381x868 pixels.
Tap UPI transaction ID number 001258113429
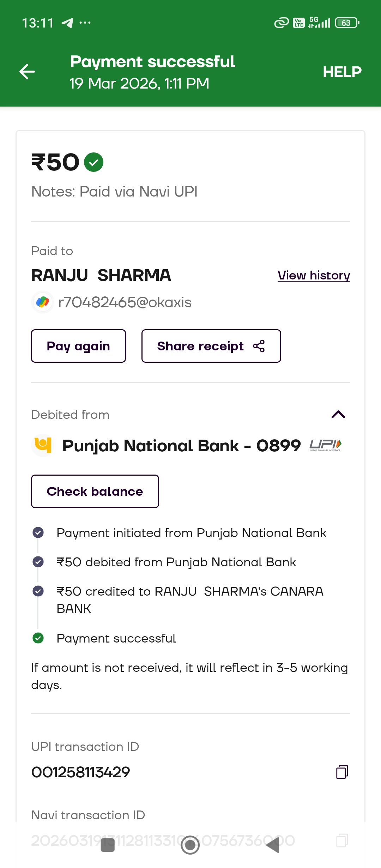click(81, 772)
